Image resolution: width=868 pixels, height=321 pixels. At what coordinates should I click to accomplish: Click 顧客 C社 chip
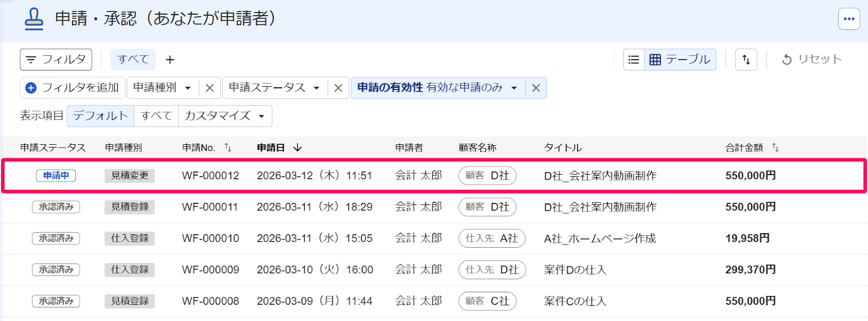coord(487,301)
